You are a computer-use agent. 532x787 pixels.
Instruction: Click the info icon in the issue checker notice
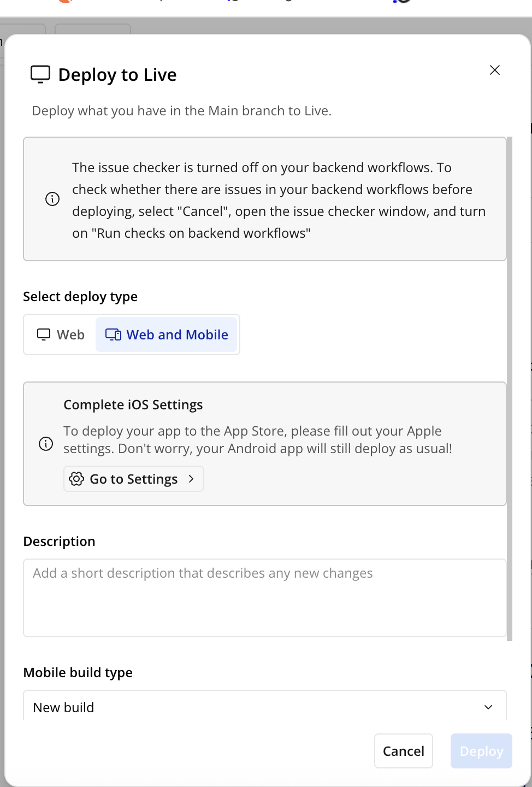click(52, 199)
